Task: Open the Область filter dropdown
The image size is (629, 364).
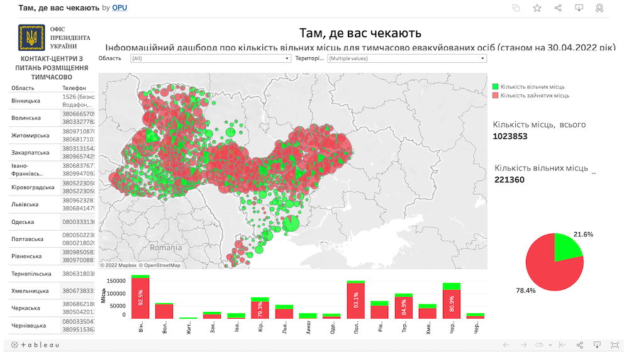Action: click(210, 58)
